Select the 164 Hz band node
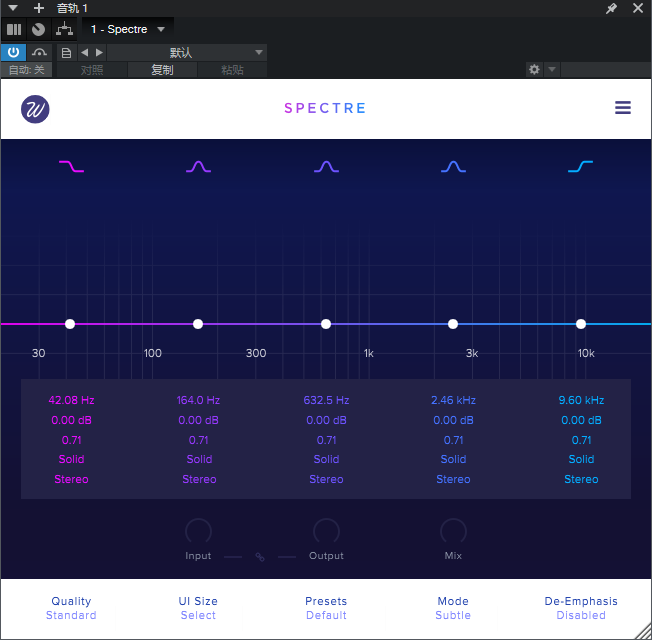The height and width of the screenshot is (640, 652). tap(198, 324)
